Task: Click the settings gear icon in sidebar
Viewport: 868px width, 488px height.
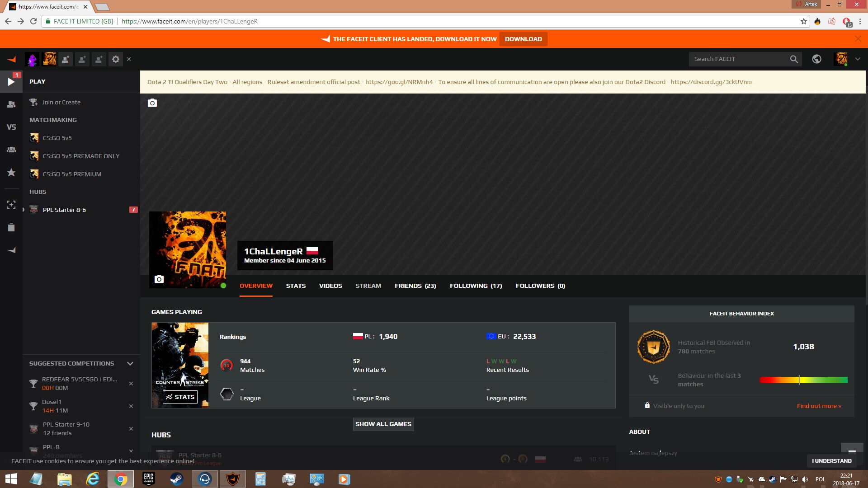Action: (x=116, y=59)
